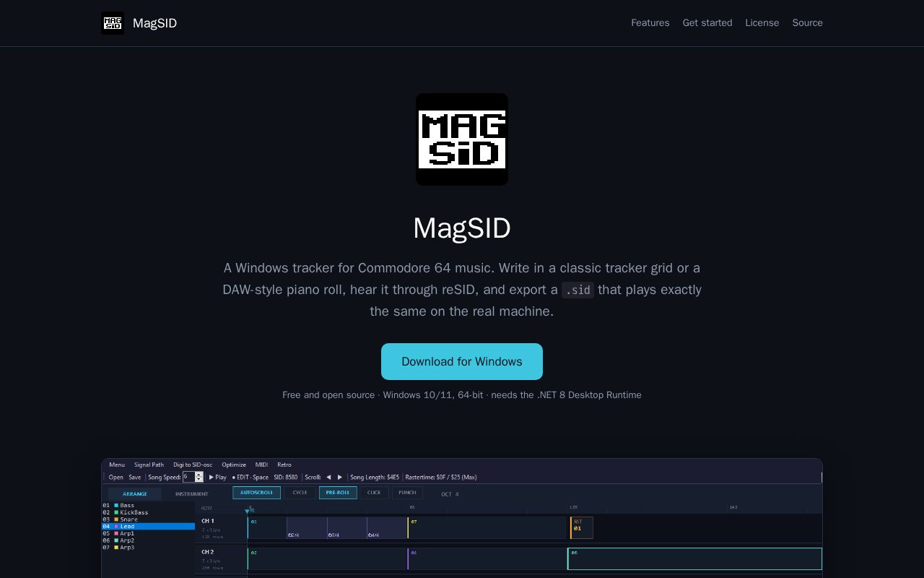
Task: Open the Menu item in tracker menu bar
Action: click(117, 465)
